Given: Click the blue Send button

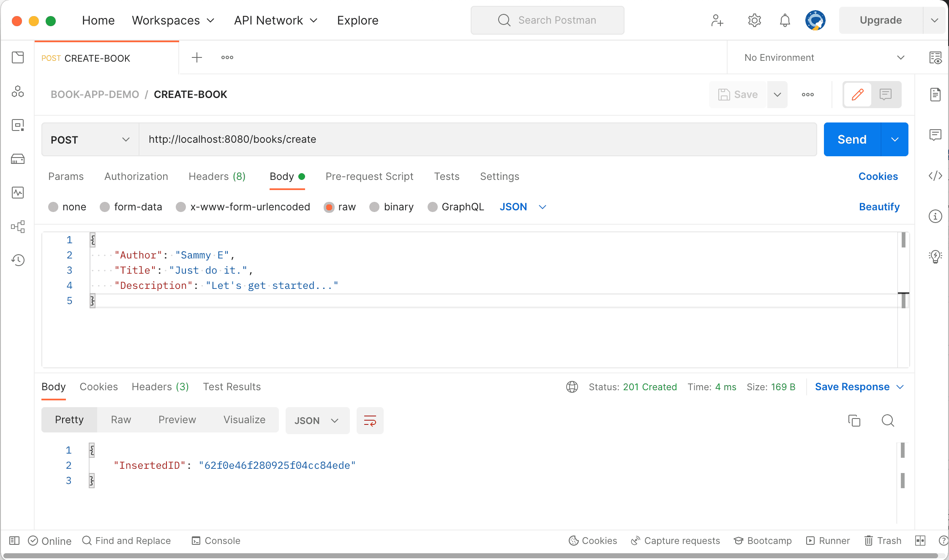Looking at the screenshot, I should [852, 140].
